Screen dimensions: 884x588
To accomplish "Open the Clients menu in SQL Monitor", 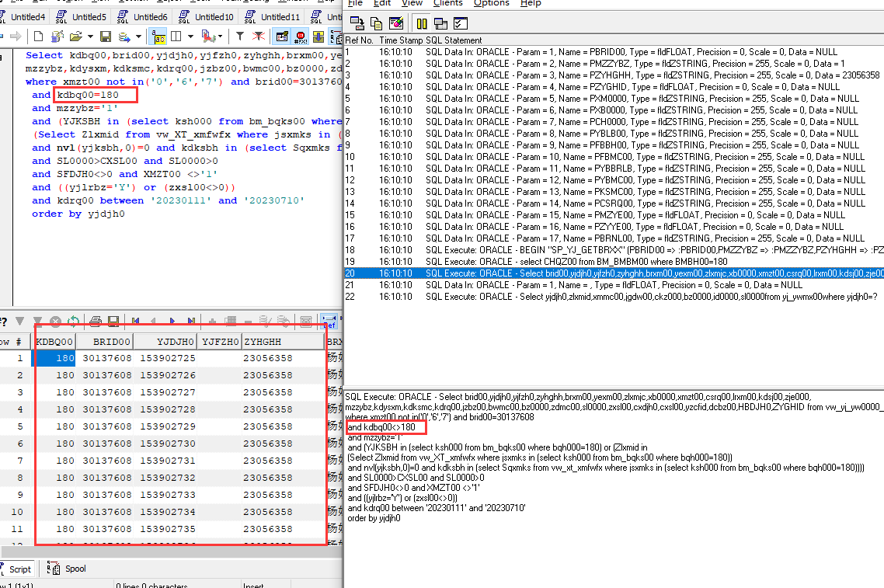I will (447, 3).
